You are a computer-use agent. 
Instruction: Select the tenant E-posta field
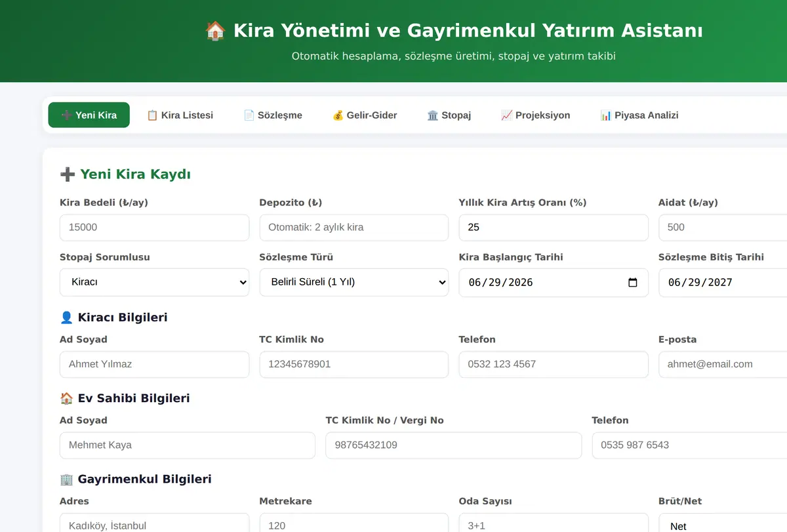click(x=723, y=364)
